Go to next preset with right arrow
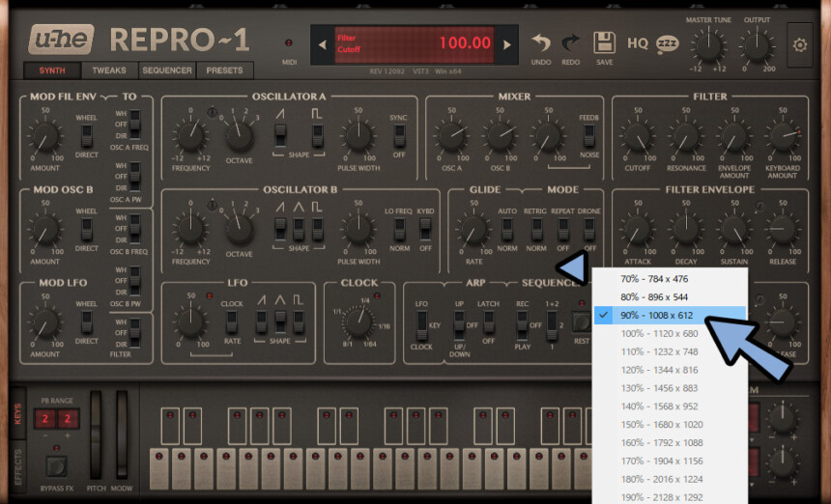The image size is (831, 504). [507, 45]
